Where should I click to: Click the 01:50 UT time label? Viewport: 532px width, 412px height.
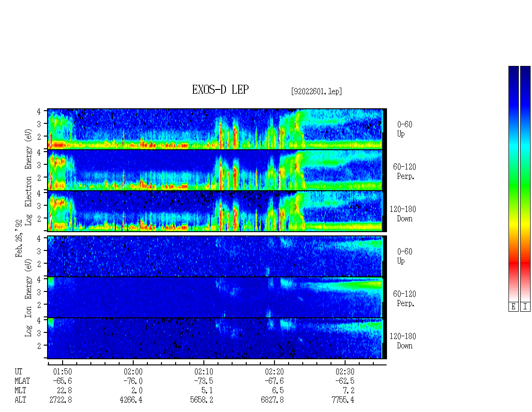click(x=63, y=372)
